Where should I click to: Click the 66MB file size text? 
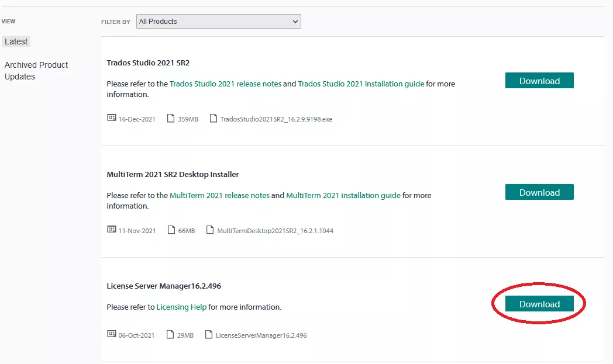tap(187, 231)
